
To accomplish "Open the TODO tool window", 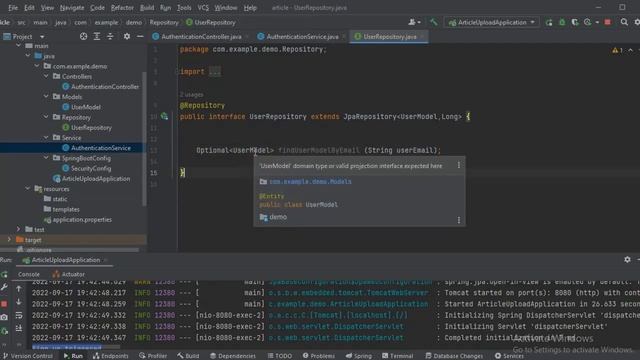I will pyautogui.click(x=280, y=356).
